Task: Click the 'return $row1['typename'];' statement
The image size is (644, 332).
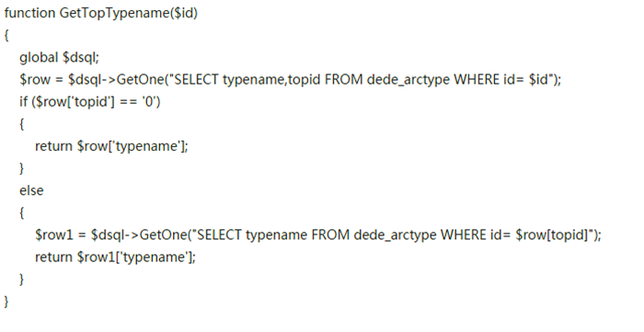Action: click(x=115, y=258)
